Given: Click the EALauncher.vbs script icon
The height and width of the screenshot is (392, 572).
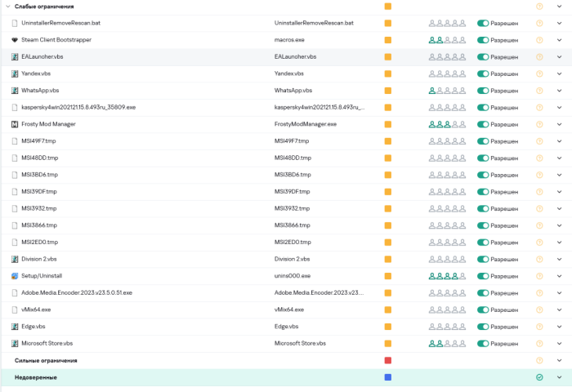Looking at the screenshot, I should pos(15,57).
